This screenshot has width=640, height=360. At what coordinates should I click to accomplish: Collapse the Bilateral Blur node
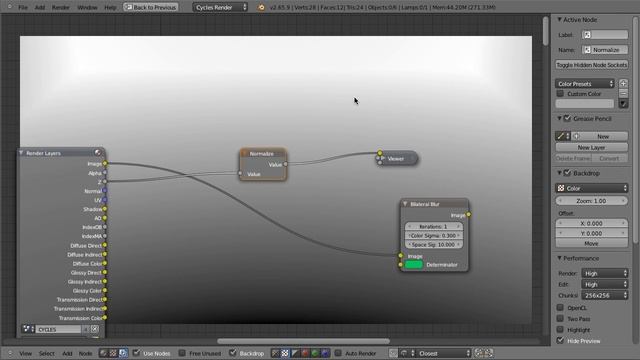pos(405,204)
